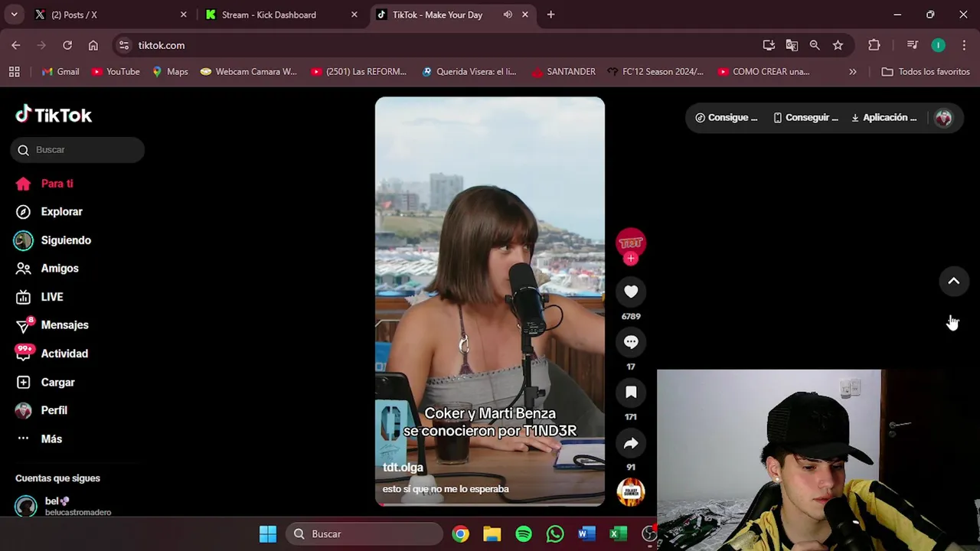Go back in browser history
This screenshot has width=980, height=551.
point(16,45)
